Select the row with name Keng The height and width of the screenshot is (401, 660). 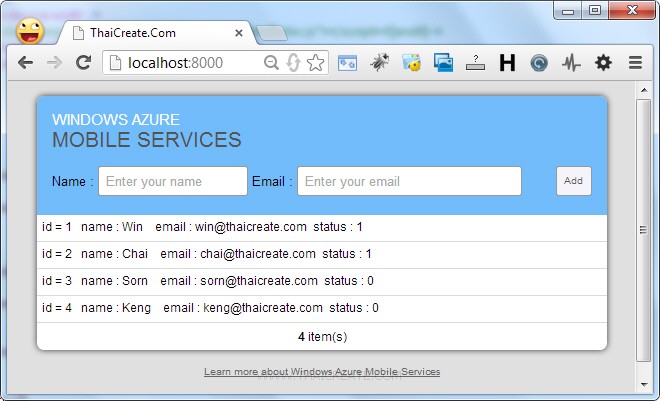pos(322,309)
